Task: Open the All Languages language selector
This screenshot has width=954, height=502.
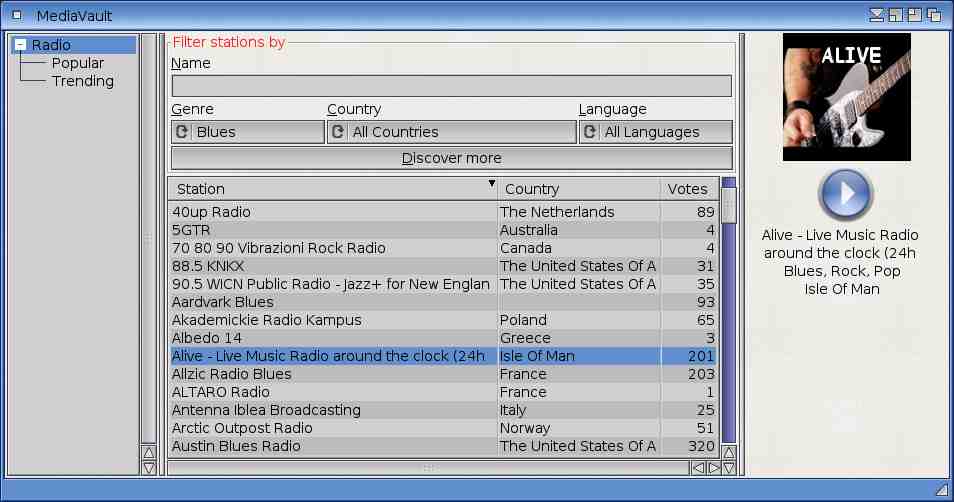Action: (x=655, y=132)
